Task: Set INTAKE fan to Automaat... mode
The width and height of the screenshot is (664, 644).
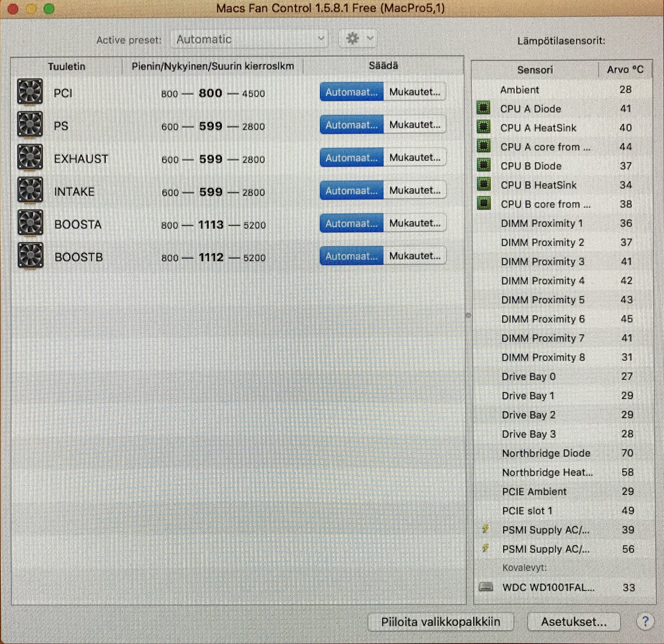Action: [351, 191]
